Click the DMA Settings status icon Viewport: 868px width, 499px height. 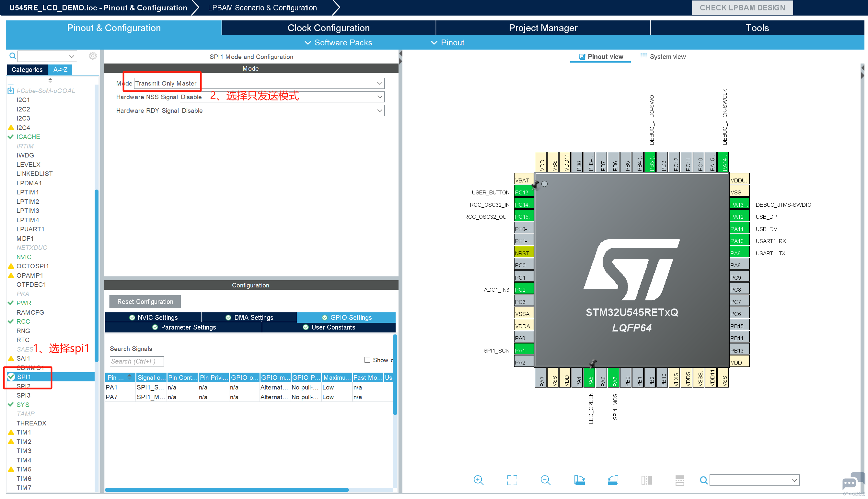pyautogui.click(x=228, y=317)
